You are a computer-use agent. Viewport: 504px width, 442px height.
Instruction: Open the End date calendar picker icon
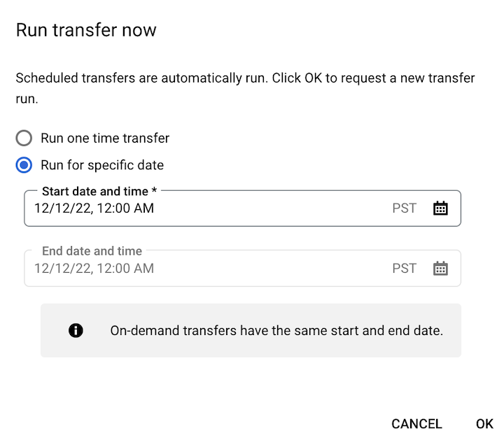coord(440,269)
